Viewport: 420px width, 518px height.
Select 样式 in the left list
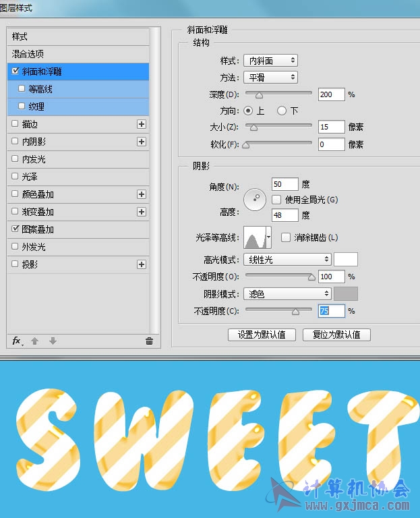pyautogui.click(x=78, y=36)
